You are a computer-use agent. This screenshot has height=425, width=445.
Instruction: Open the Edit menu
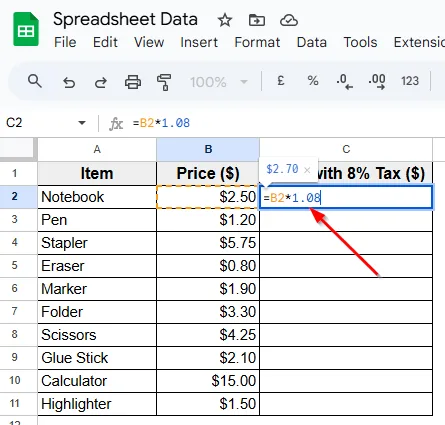coord(105,42)
